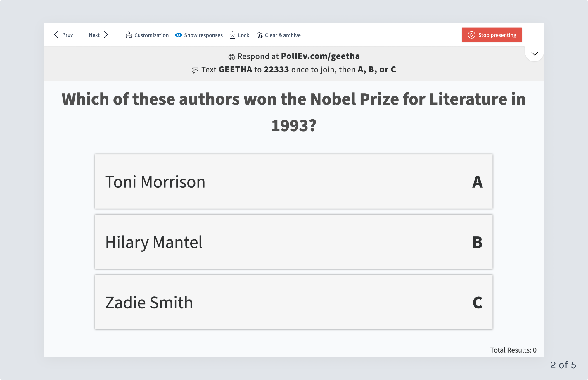The height and width of the screenshot is (380, 588).
Task: Click the PollEv.com/geetha link text
Action: tap(320, 56)
